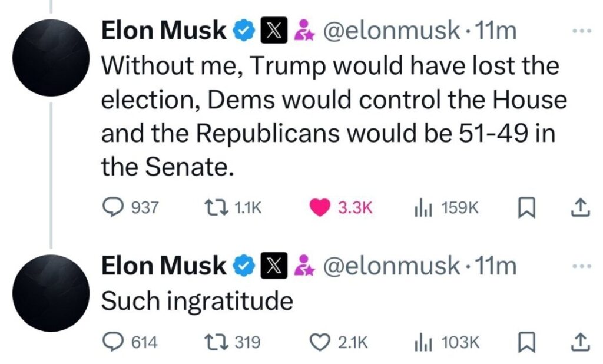Share the 'Without me, Trump' post
This screenshot has height=364, width=603.
point(580,207)
